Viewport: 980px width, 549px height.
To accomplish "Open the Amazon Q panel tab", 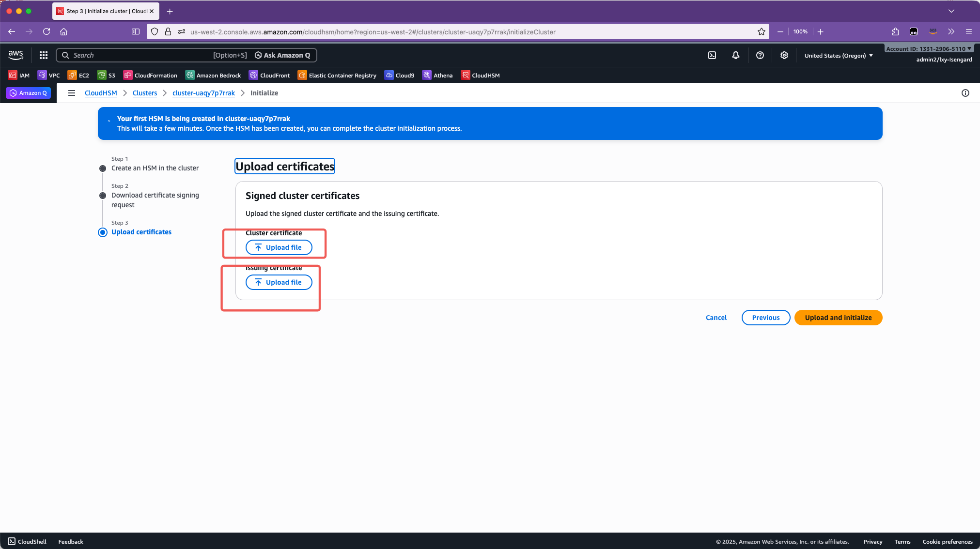I will (x=29, y=93).
